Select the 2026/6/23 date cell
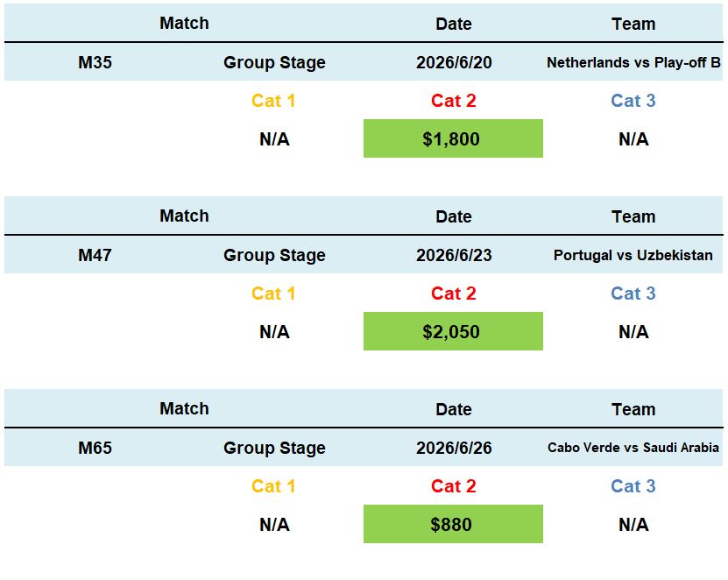 (454, 255)
